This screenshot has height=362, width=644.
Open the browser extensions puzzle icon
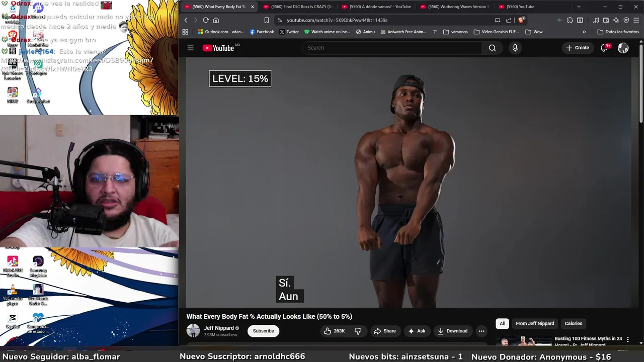(570, 20)
